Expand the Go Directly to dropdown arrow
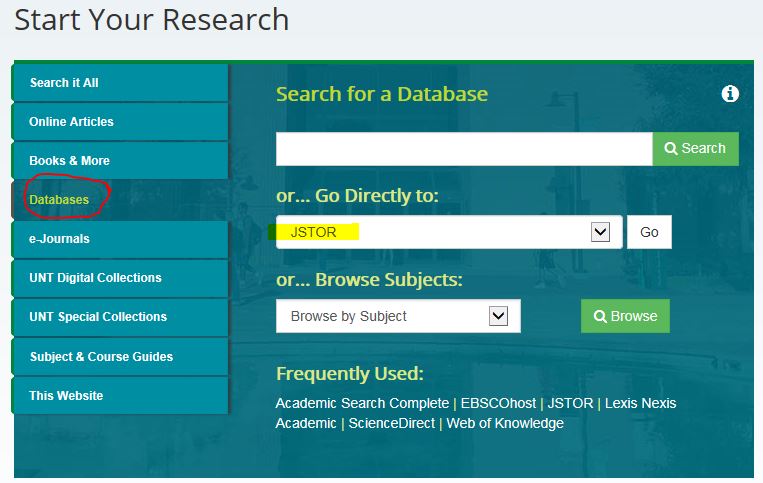 600,232
